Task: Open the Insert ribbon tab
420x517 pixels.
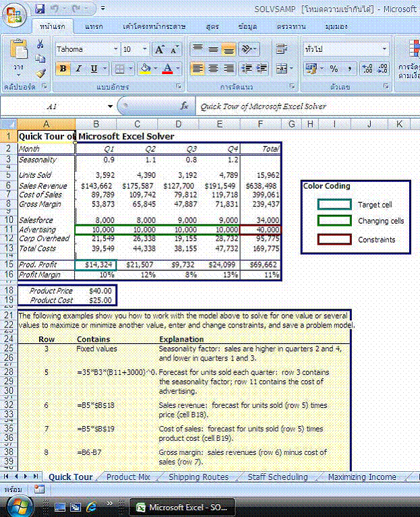Action: (94, 26)
